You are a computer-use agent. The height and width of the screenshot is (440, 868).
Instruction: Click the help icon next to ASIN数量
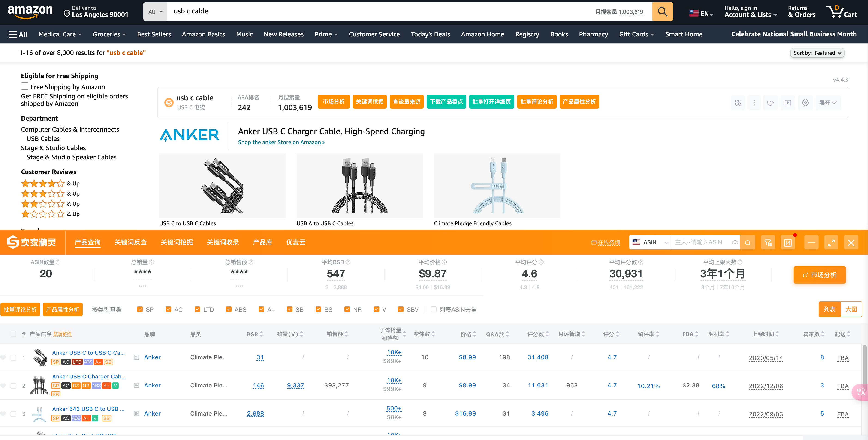58,262
